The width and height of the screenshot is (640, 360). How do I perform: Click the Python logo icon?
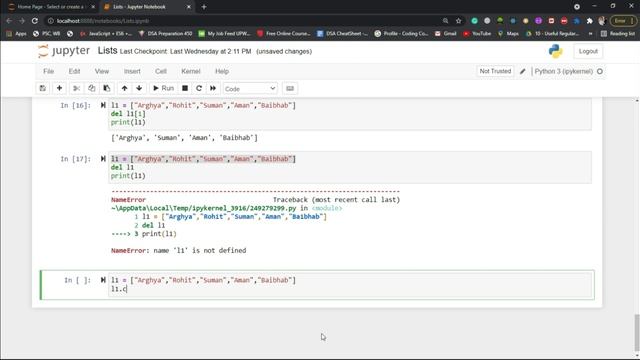[x=556, y=51]
